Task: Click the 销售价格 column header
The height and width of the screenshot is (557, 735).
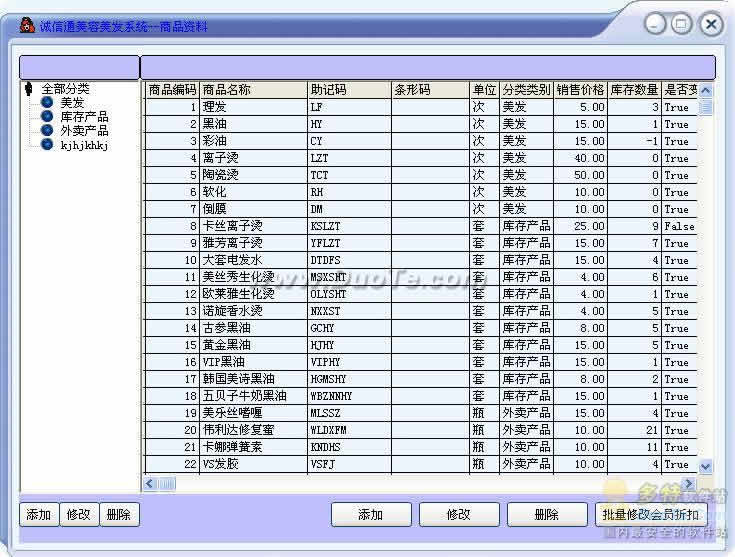Action: pos(580,90)
